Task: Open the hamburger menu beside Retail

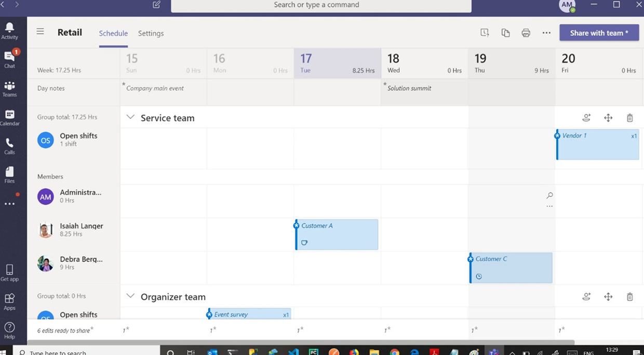Action: [x=40, y=32]
